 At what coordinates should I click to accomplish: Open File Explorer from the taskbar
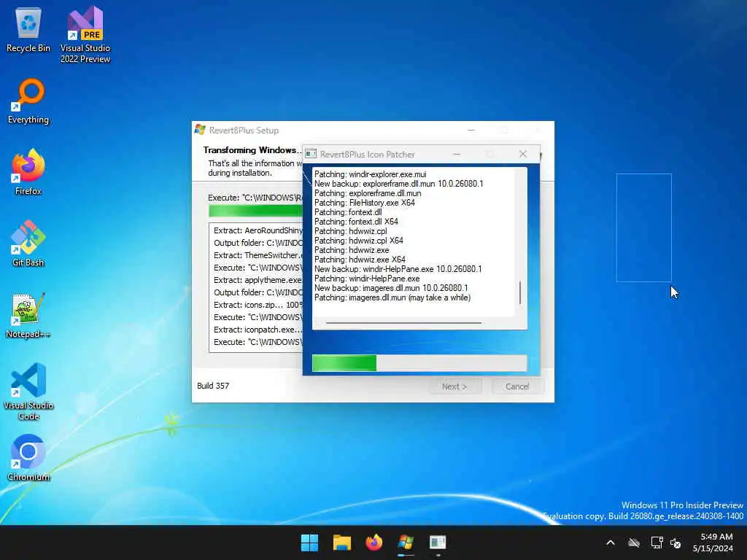341,542
